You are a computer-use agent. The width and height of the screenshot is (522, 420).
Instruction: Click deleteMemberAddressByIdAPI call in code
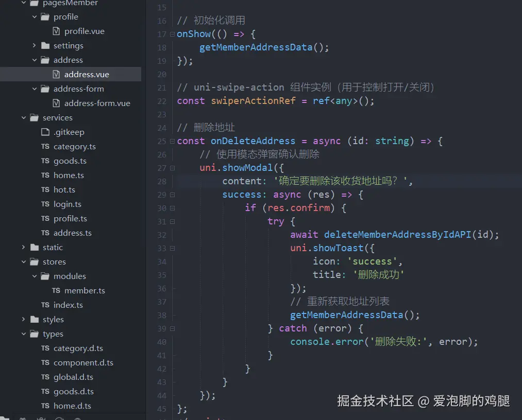pos(397,235)
